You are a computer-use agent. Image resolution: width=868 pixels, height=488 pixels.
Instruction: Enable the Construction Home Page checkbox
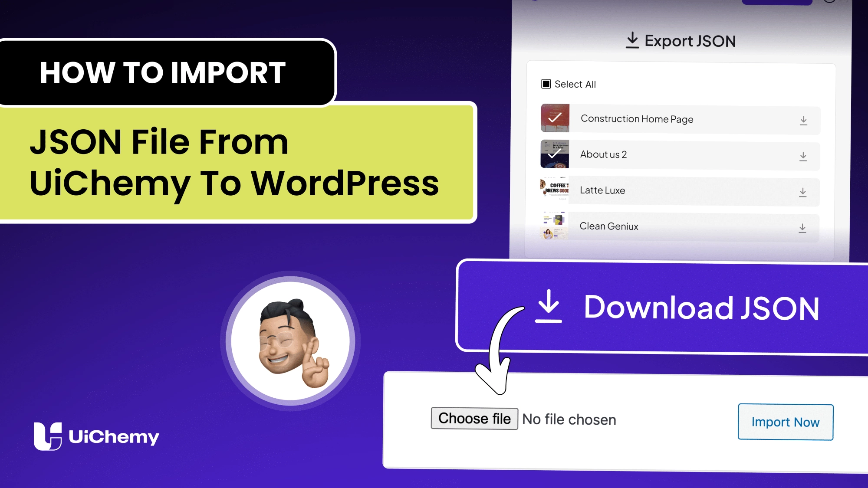pyautogui.click(x=556, y=118)
